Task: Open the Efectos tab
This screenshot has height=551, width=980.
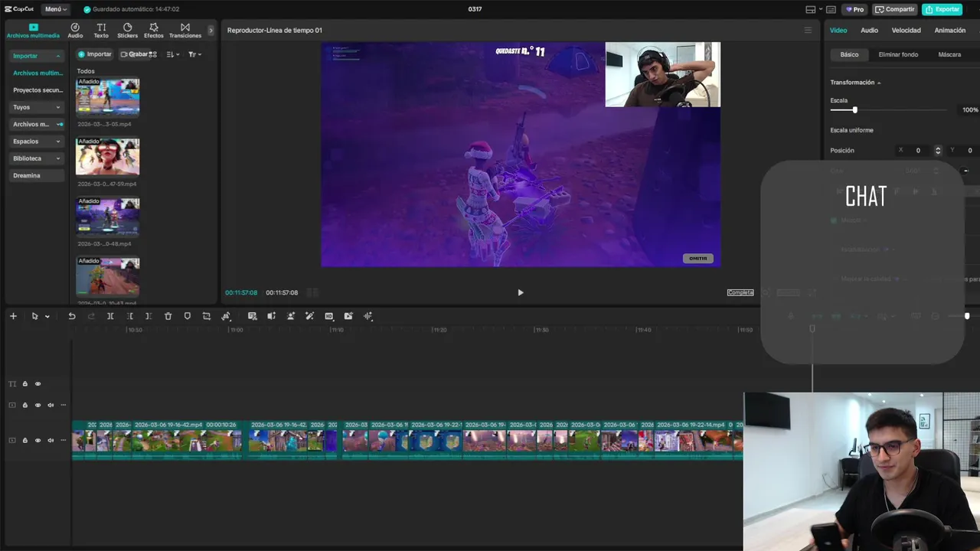Action: tap(154, 31)
